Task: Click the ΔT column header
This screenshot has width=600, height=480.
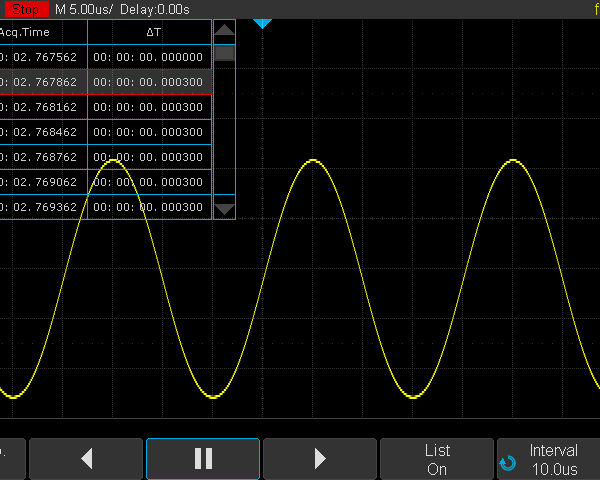Action: click(x=150, y=32)
